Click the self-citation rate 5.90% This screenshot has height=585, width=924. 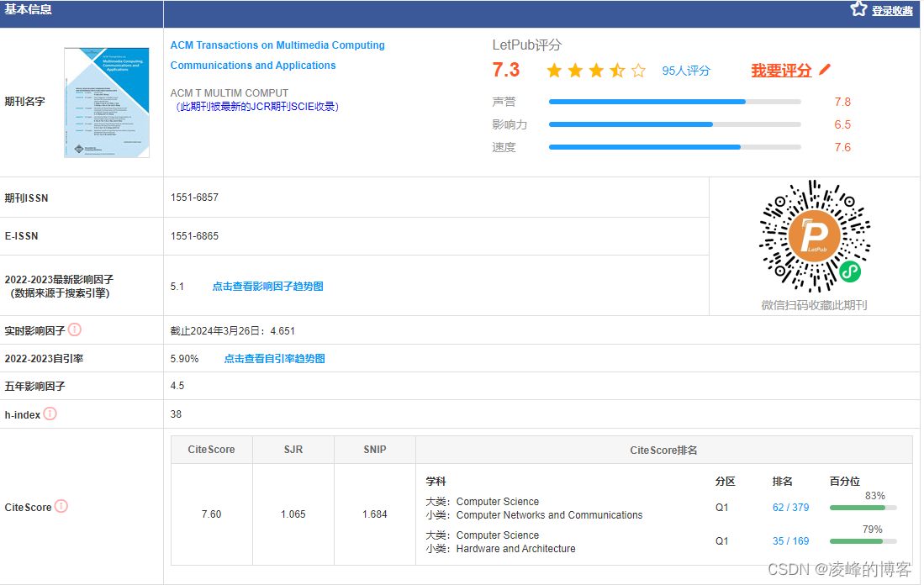point(184,359)
